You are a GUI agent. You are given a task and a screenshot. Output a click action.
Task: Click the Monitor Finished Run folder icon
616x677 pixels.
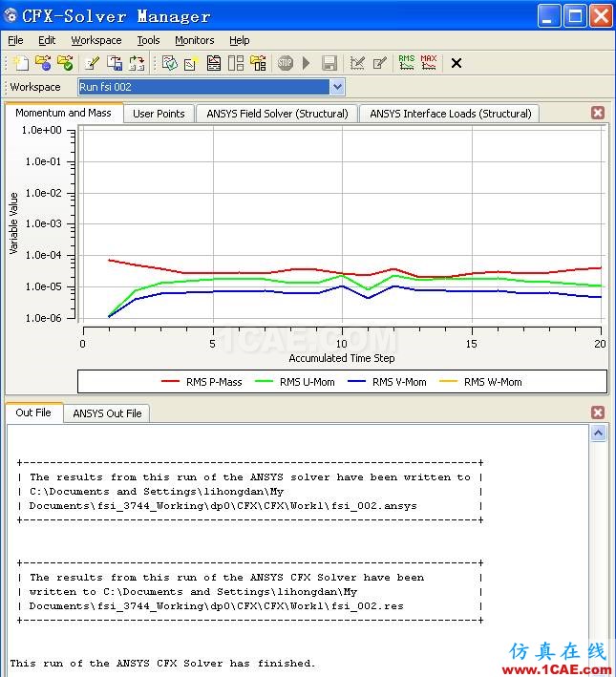click(x=65, y=63)
